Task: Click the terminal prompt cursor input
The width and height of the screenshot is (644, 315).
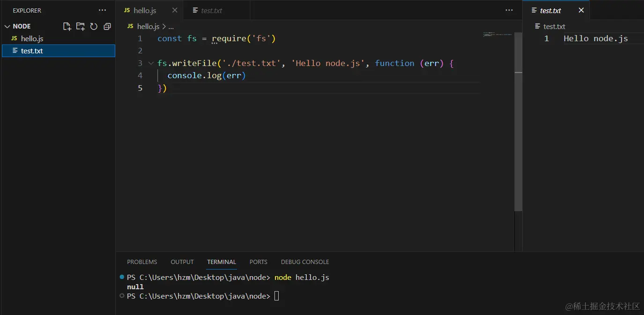Action: [276, 296]
